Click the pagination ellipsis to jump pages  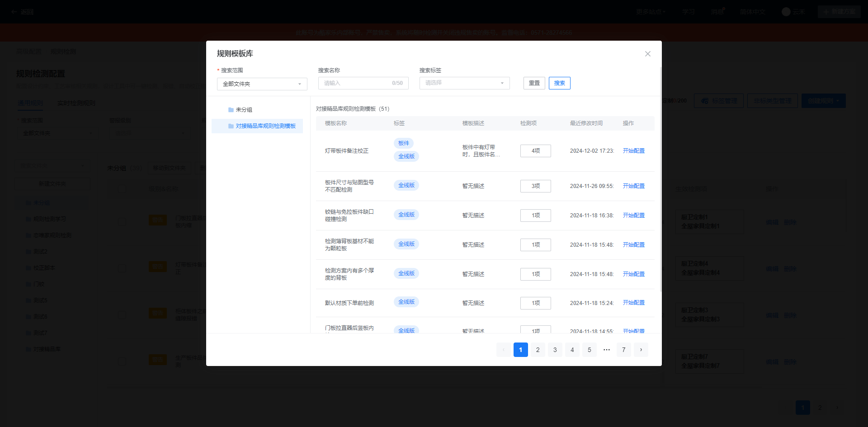click(606, 350)
